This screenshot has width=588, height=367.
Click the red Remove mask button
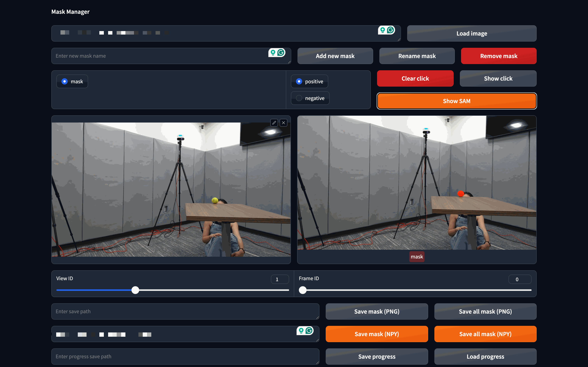[x=498, y=56]
